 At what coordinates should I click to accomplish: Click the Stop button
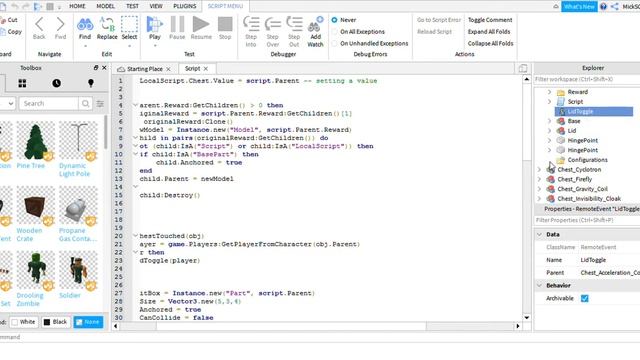coord(225,29)
